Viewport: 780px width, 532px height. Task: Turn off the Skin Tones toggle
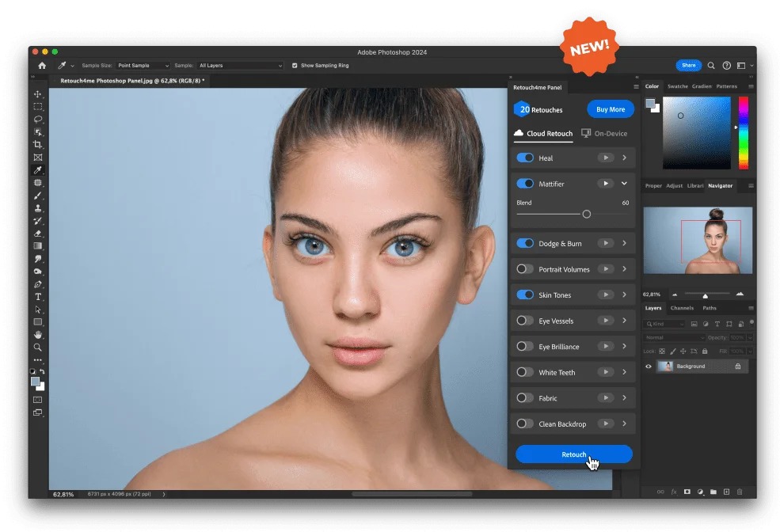pyautogui.click(x=525, y=294)
